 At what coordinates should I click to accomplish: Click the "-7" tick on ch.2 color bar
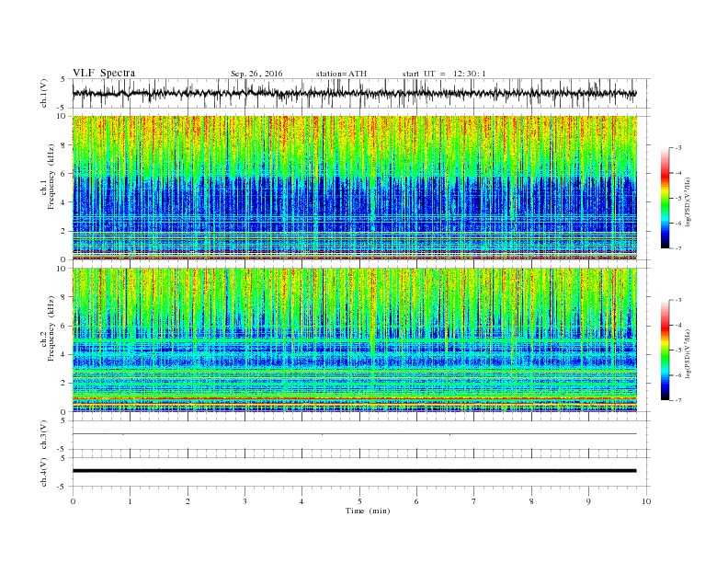677,400
